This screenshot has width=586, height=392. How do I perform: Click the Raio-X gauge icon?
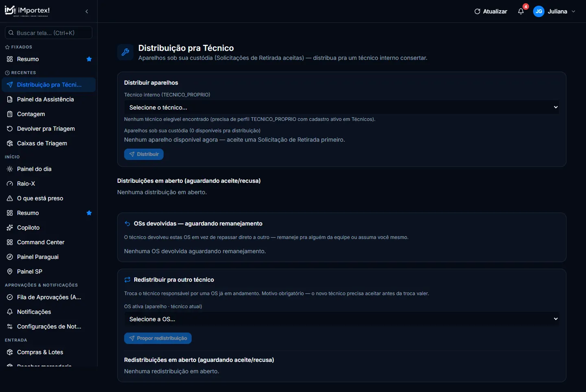point(10,184)
